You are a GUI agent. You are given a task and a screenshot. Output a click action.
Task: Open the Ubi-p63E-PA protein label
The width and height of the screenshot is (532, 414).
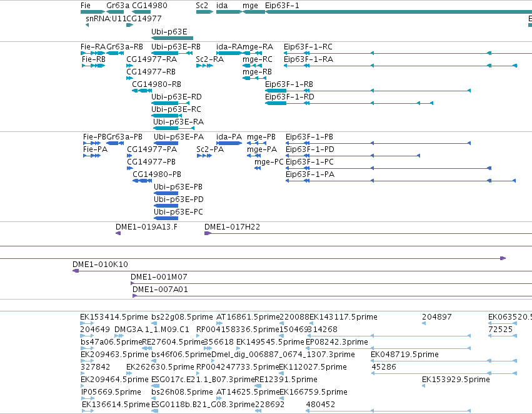click(179, 137)
